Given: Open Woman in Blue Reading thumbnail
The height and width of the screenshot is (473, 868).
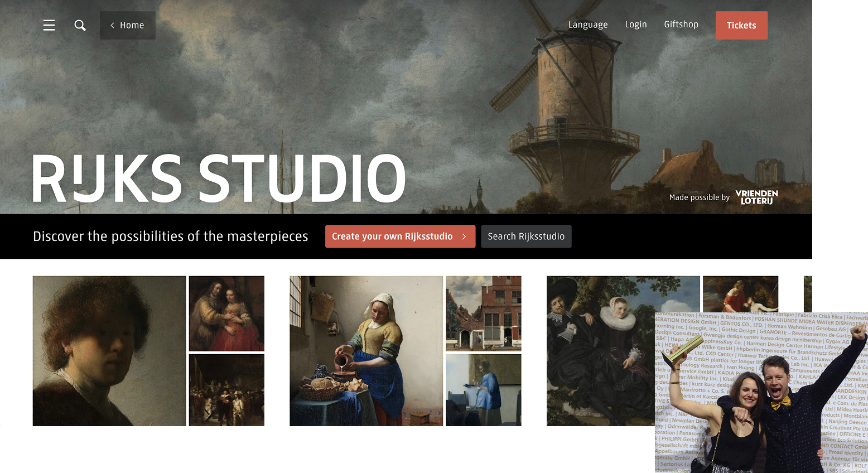Looking at the screenshot, I should pyautogui.click(x=484, y=390).
